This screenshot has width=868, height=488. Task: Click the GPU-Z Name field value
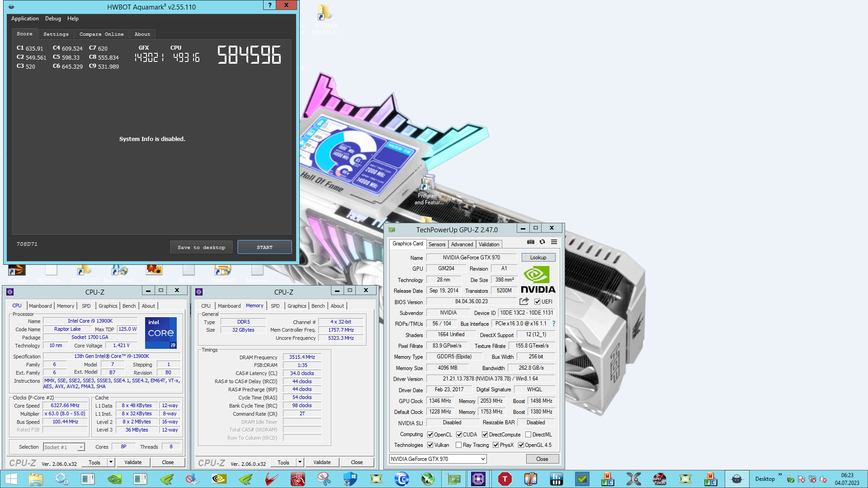pos(472,258)
